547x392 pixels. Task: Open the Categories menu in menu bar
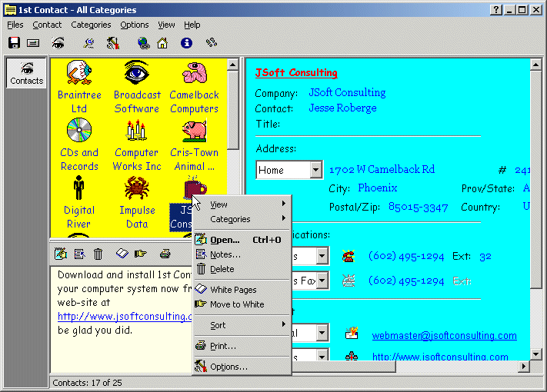coord(91,25)
